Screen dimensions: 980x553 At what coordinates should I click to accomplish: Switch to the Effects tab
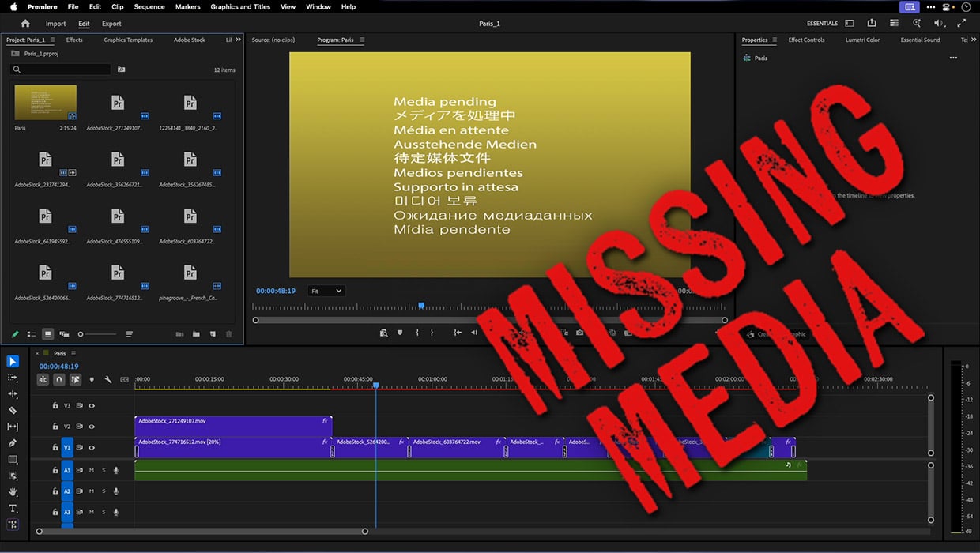coord(74,39)
